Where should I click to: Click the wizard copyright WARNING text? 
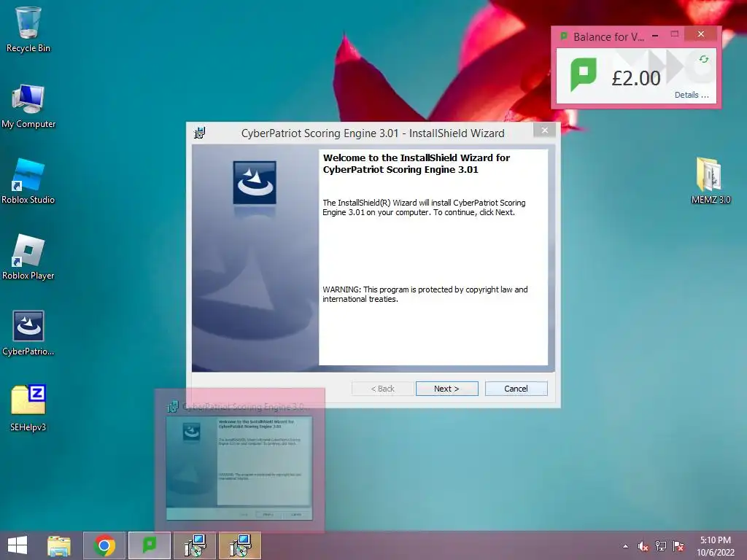(x=425, y=295)
